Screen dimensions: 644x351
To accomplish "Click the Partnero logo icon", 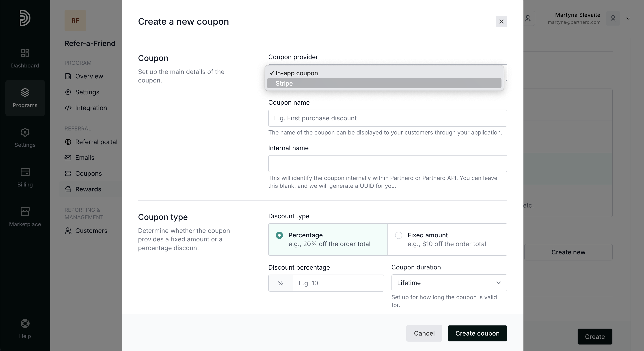I will click(25, 18).
